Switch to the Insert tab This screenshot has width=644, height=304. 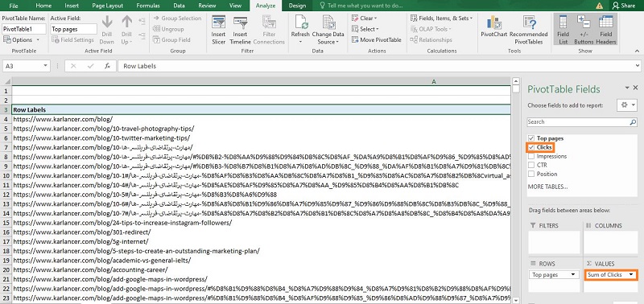72,6
